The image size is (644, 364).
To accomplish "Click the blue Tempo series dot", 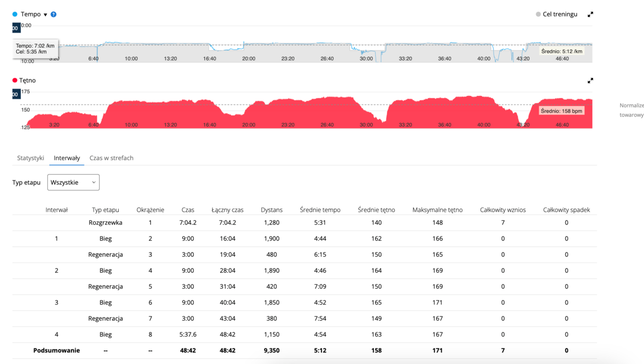I will click(15, 14).
